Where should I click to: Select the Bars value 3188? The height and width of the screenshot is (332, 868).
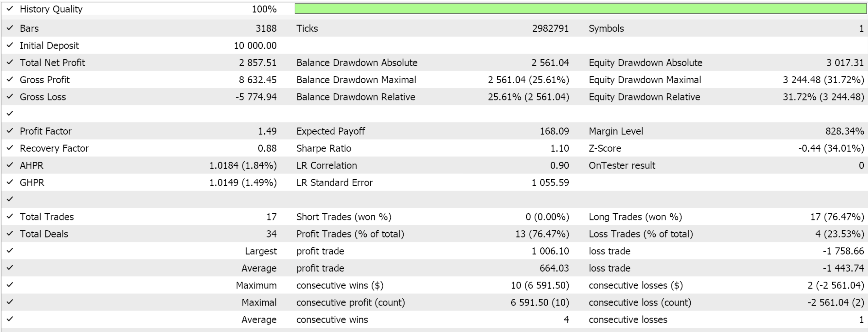click(x=266, y=28)
